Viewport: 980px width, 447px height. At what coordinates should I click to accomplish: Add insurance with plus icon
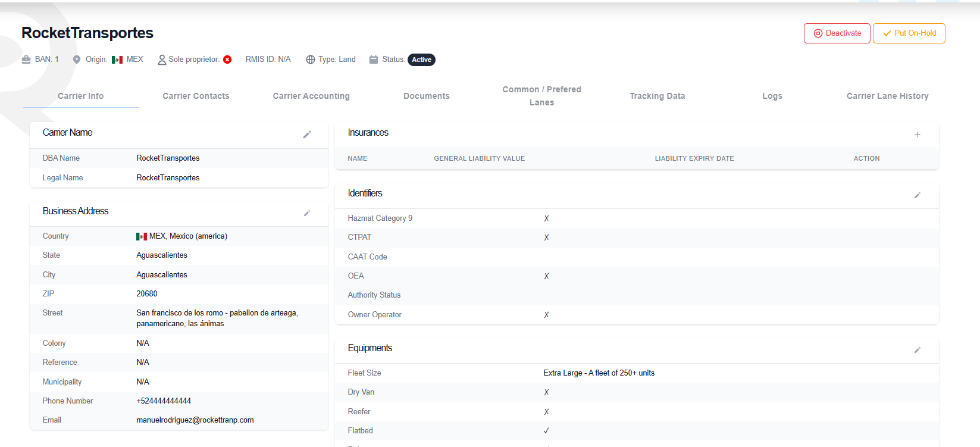tap(918, 135)
